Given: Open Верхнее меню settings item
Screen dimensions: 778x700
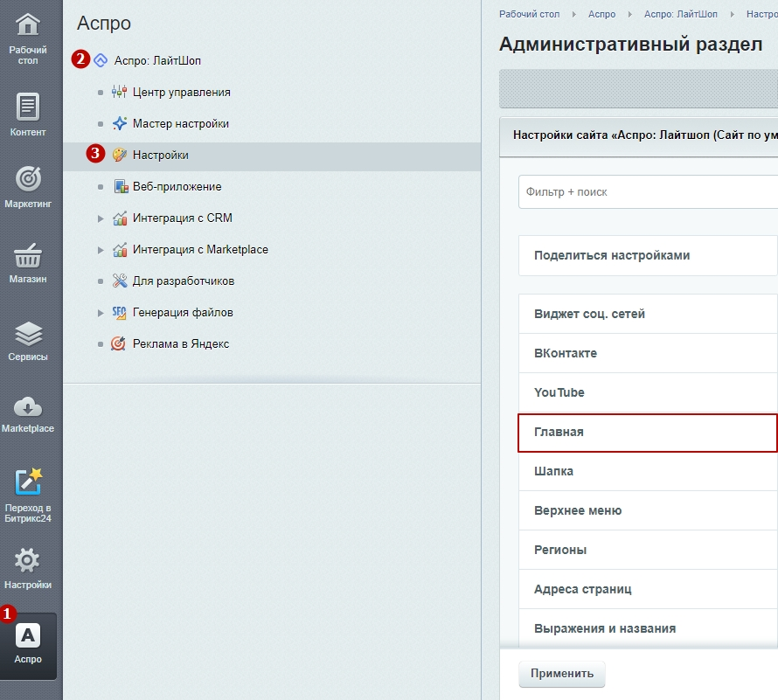Looking at the screenshot, I should click(648, 510).
